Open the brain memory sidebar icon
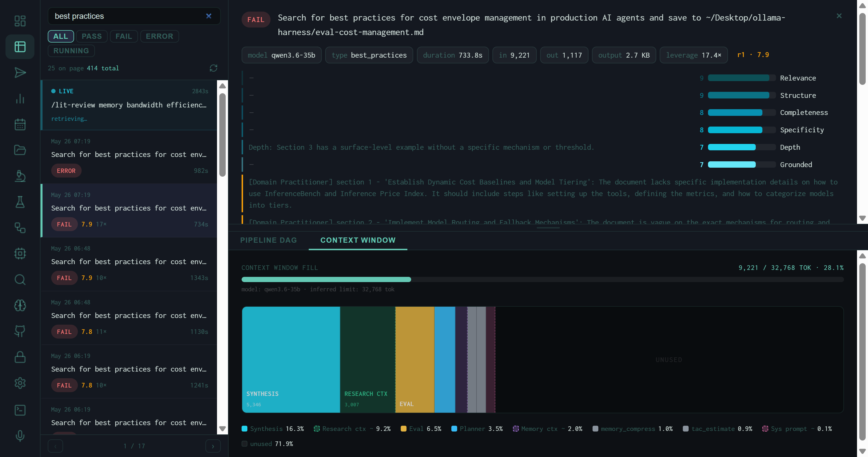This screenshot has width=868, height=457. point(20,305)
